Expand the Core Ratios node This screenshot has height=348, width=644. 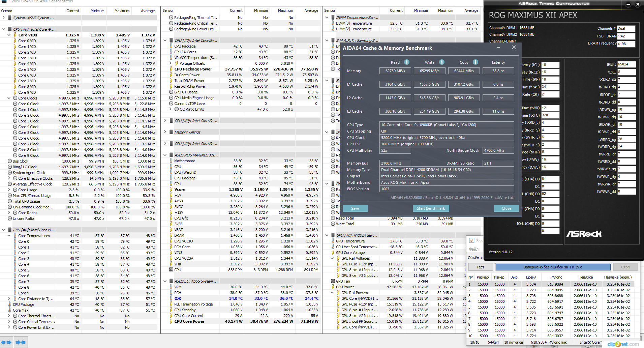point(9,213)
